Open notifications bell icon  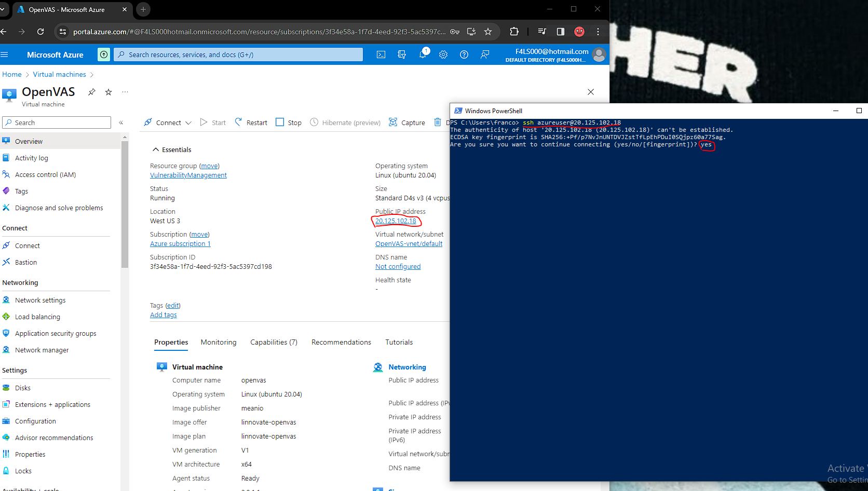[x=423, y=53]
